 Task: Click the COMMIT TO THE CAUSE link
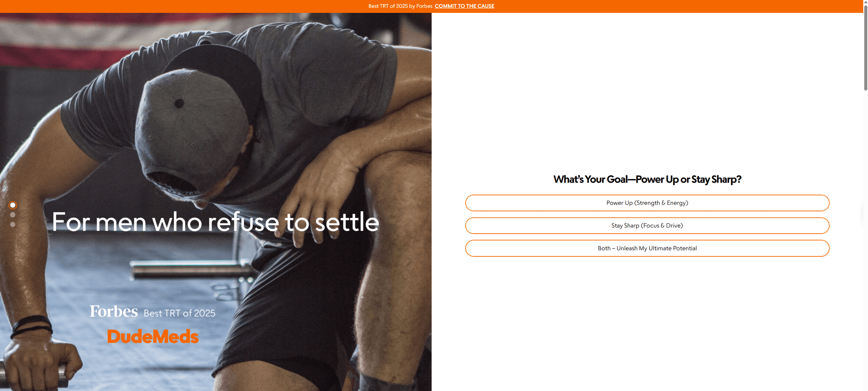click(464, 6)
